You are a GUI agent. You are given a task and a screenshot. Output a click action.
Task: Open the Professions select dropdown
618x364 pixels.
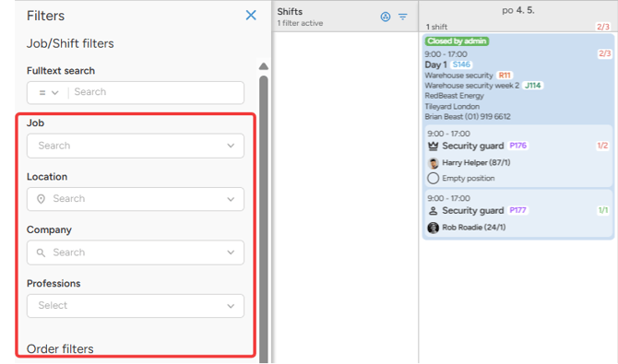click(x=136, y=306)
